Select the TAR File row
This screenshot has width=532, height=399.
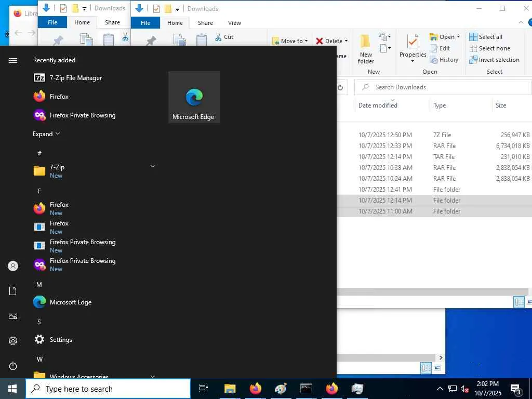pos(434,156)
